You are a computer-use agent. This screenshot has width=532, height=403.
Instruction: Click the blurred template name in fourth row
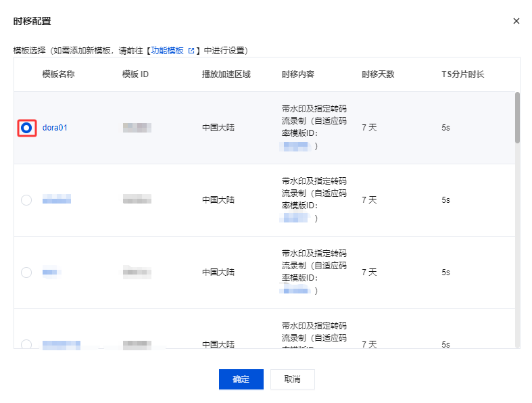point(61,344)
